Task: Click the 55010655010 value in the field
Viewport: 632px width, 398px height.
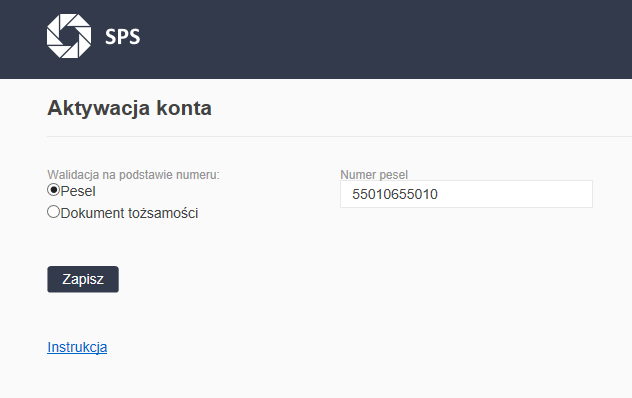Action: pyautogui.click(x=395, y=194)
